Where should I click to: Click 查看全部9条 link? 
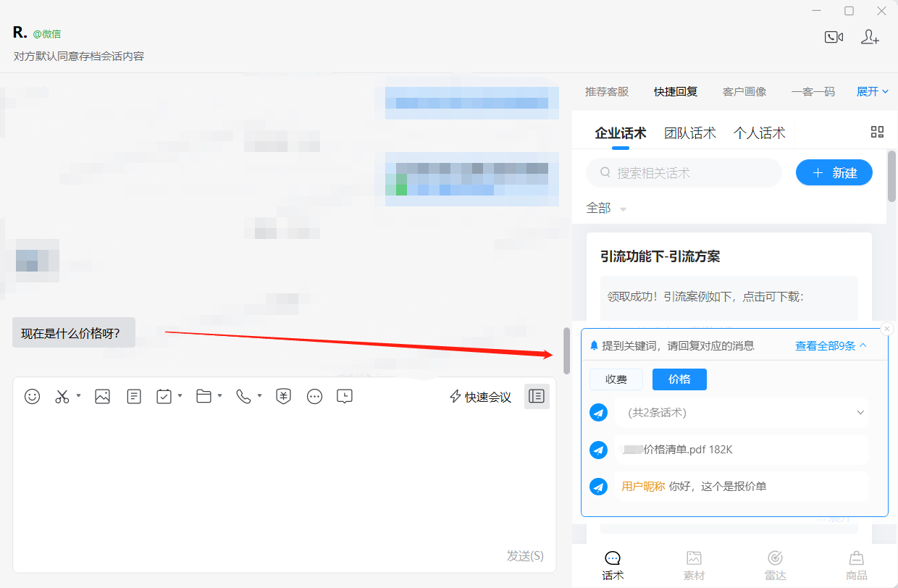[830, 345]
